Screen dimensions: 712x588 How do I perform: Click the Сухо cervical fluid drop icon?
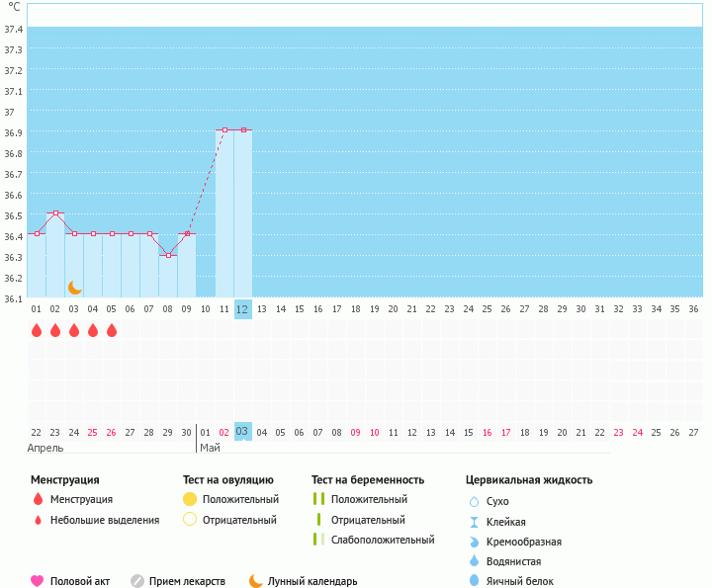pos(474,501)
